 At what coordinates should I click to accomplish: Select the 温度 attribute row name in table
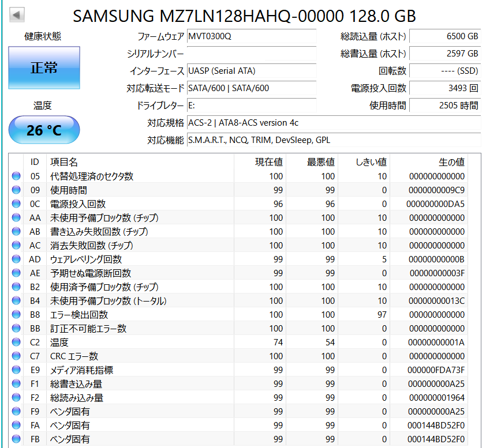(59, 342)
